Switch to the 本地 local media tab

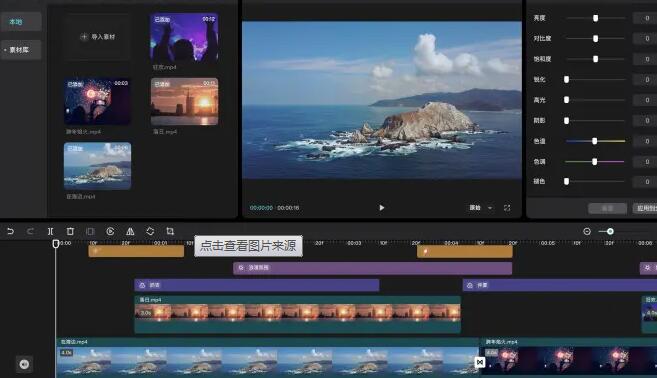click(x=21, y=22)
